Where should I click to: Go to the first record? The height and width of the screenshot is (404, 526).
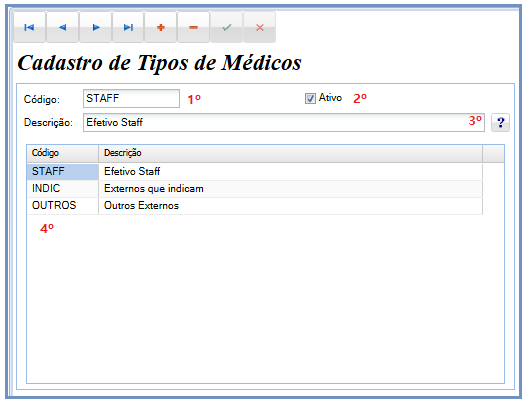coord(30,27)
